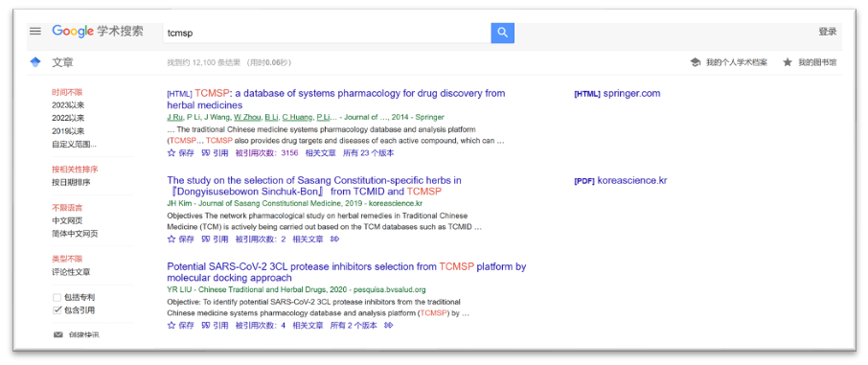Screen dimensions: 868x365
Task: Open 我的图书馆 link
Action: pyautogui.click(x=817, y=62)
